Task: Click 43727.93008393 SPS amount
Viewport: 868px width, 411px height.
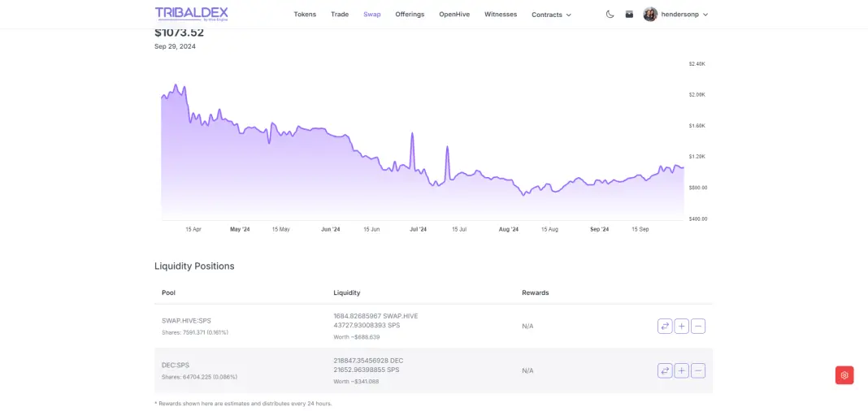Action: tap(367, 325)
